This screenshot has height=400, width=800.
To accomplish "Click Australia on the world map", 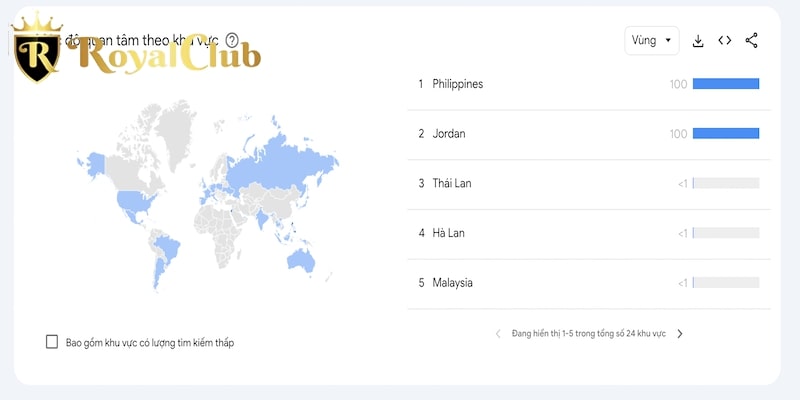I will tap(301, 260).
